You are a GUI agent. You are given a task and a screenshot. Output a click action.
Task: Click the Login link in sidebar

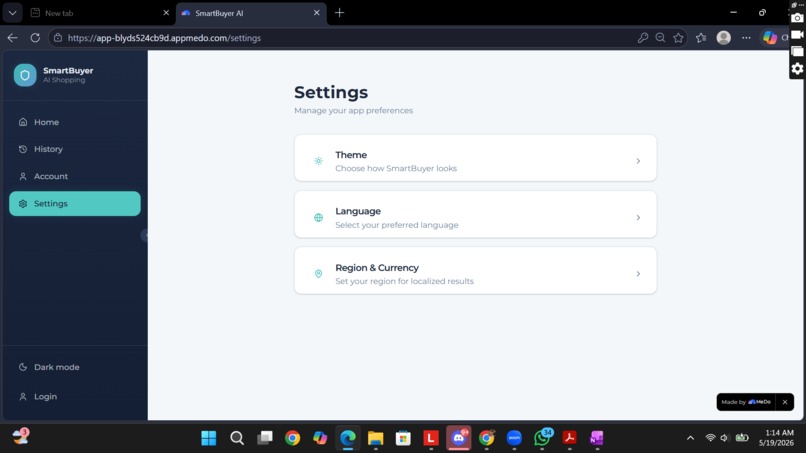pyautogui.click(x=75, y=396)
